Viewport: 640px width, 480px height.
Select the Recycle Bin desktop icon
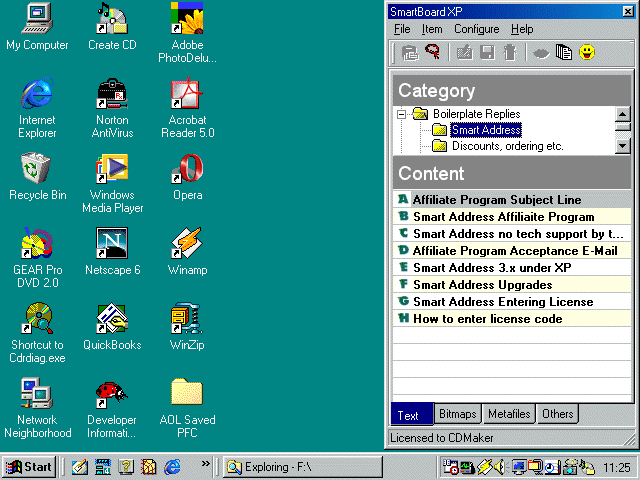pos(37,176)
